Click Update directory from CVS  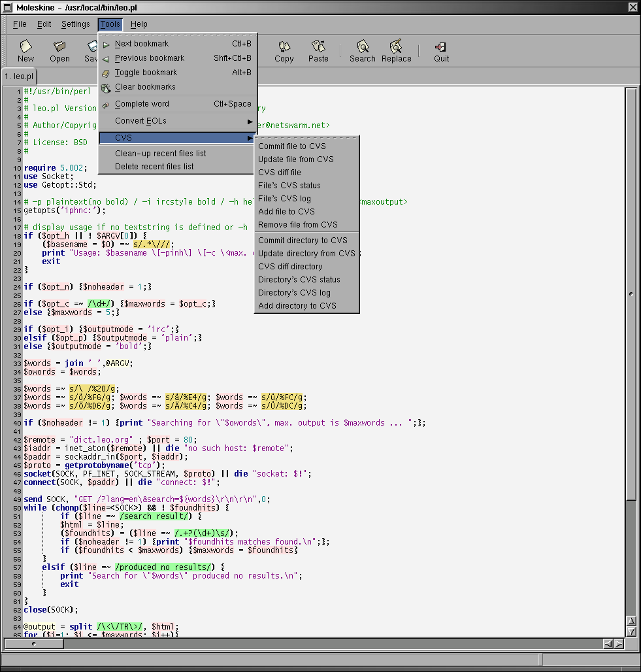[306, 254]
